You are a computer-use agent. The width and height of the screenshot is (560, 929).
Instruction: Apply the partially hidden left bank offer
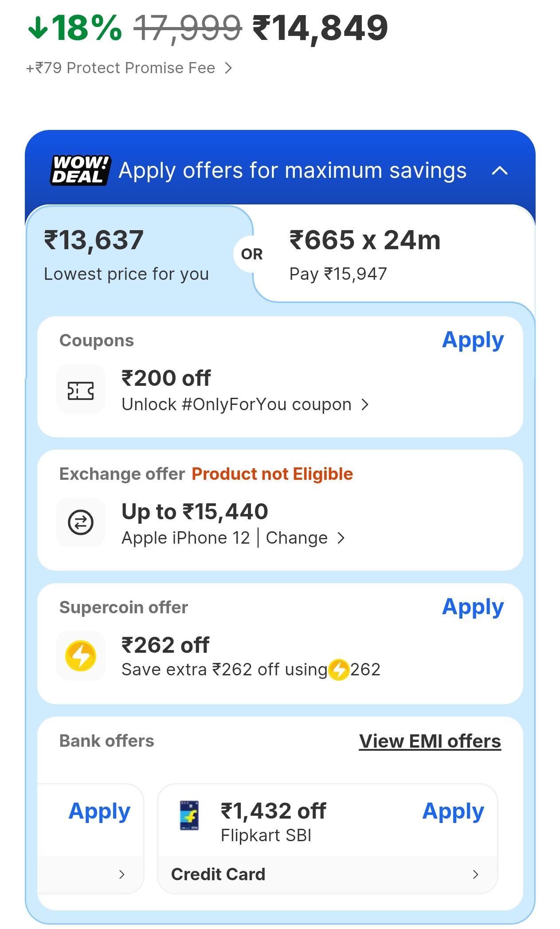click(x=99, y=811)
